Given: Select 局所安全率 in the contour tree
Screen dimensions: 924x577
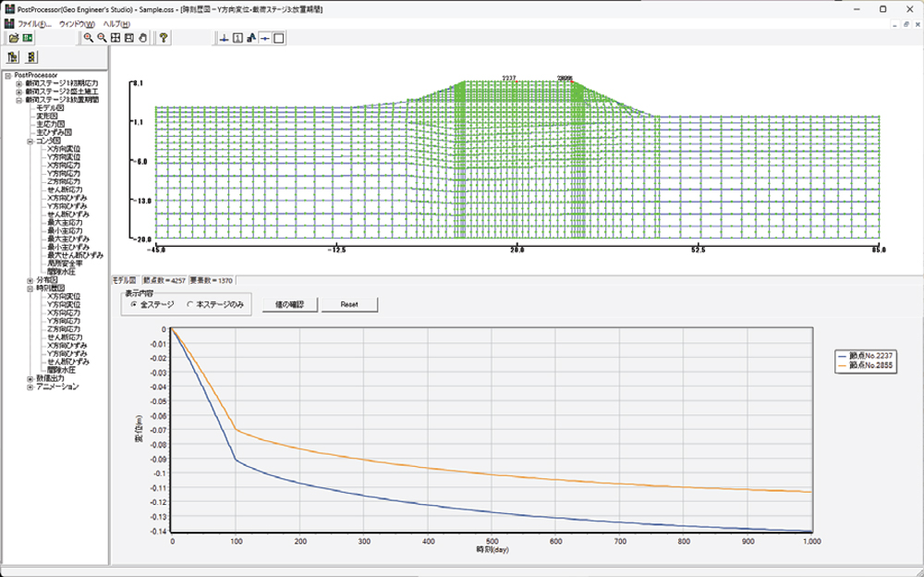Looking at the screenshot, I should [66, 264].
